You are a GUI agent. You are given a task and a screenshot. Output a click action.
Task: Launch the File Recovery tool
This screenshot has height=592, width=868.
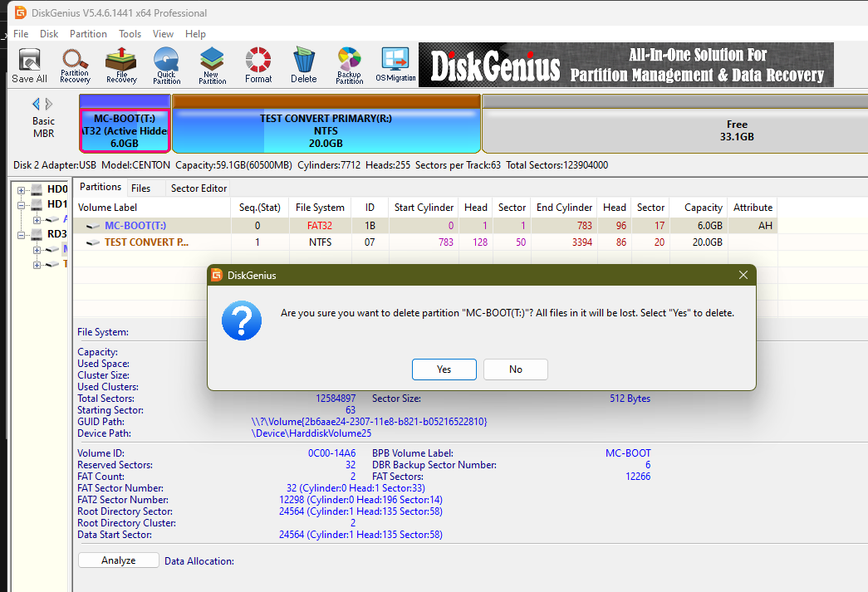pyautogui.click(x=121, y=66)
